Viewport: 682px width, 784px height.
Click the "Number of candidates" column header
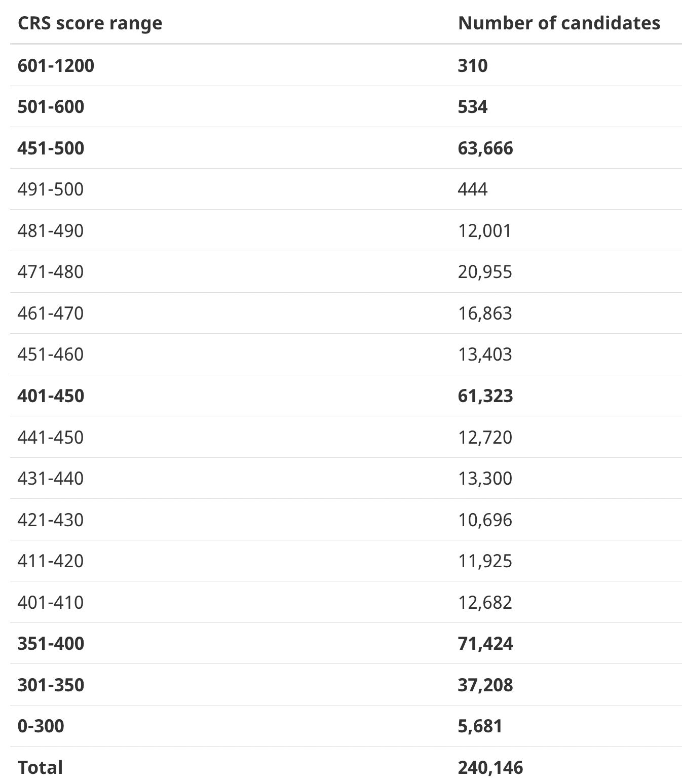tap(559, 23)
